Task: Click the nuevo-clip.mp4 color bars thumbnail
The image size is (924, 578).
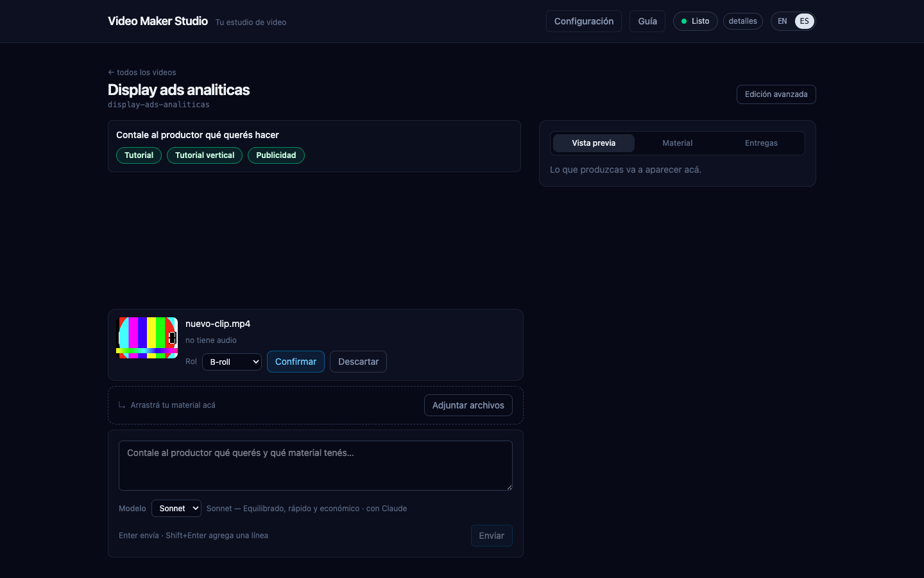Action: coord(147,338)
